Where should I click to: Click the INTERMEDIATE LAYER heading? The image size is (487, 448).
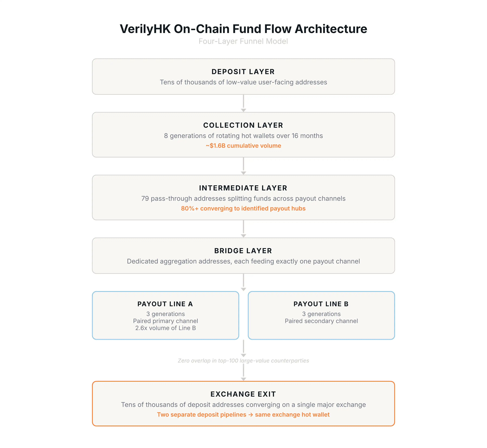[x=243, y=188]
